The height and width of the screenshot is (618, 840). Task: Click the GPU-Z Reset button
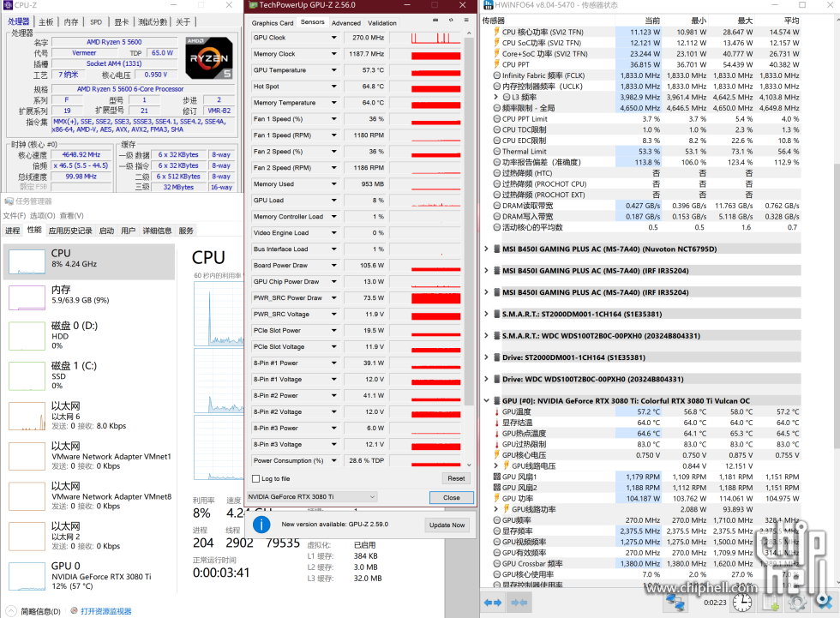[456, 478]
